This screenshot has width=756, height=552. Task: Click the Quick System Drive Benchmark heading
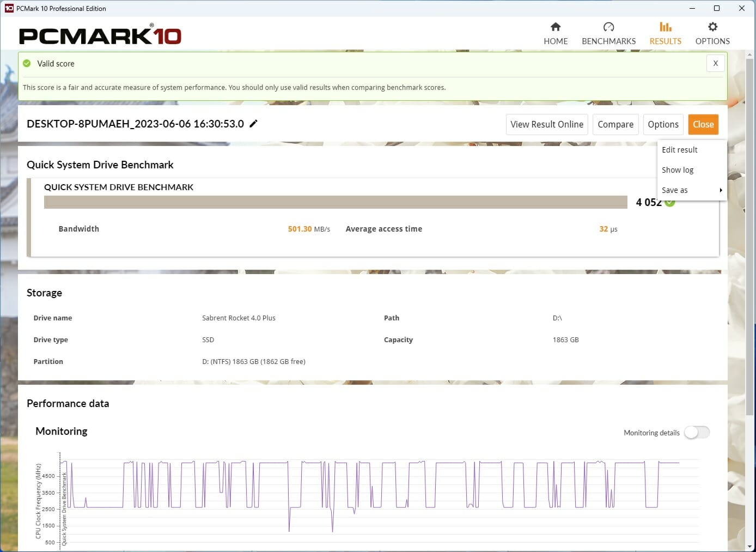pyautogui.click(x=100, y=165)
